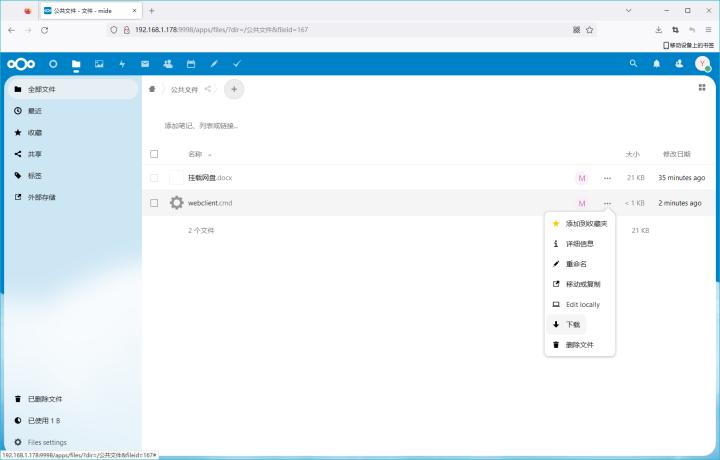This screenshot has height=460, width=720.
Task: Sort by 名称 column header
Action: click(196, 154)
